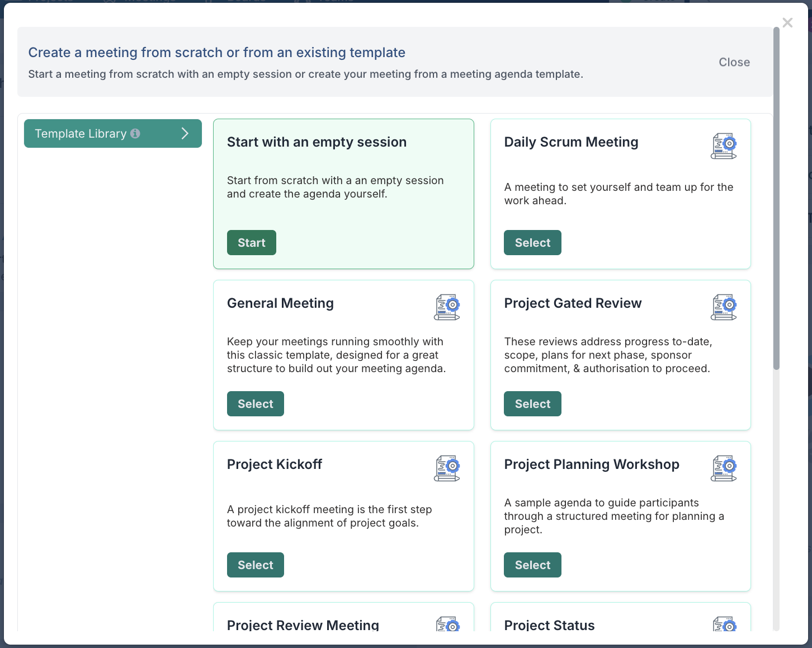The image size is (812, 648).
Task: Select the Project Gated Review template
Action: [x=532, y=404]
